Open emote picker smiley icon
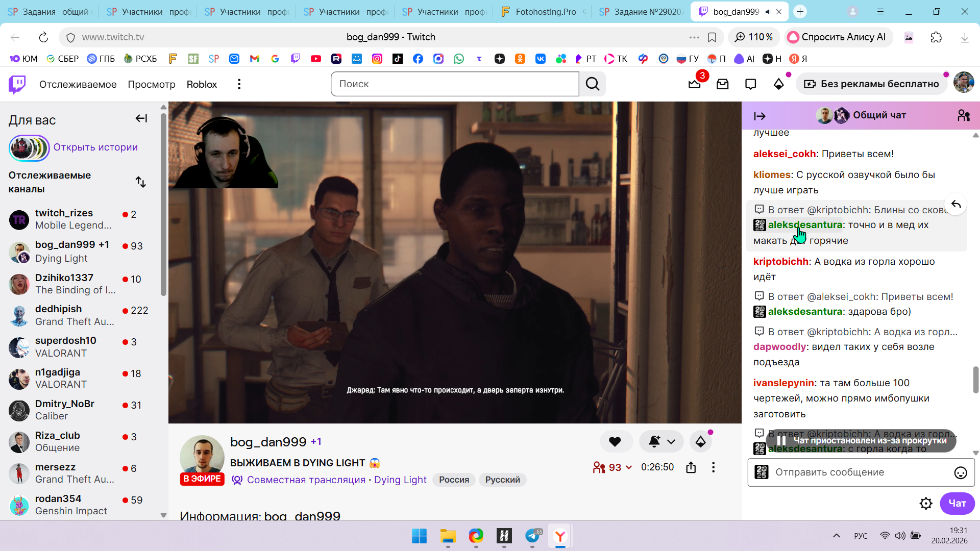Viewport: 980px width, 551px height. (961, 473)
